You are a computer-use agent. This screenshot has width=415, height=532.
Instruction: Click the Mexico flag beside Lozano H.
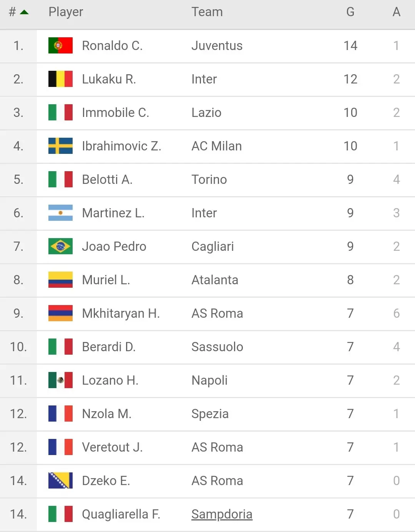60,380
